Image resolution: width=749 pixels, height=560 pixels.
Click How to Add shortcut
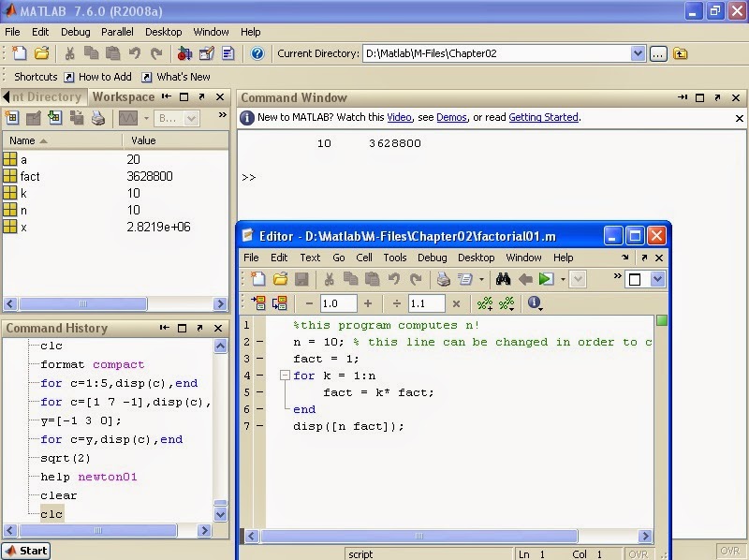click(x=98, y=77)
